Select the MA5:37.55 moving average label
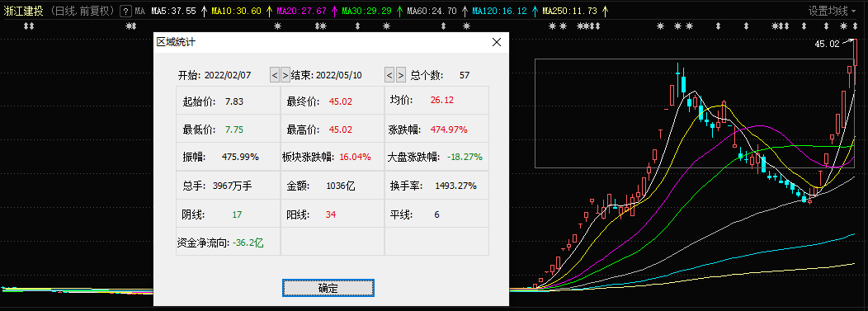Screen dimensions: 868x311 (174, 11)
